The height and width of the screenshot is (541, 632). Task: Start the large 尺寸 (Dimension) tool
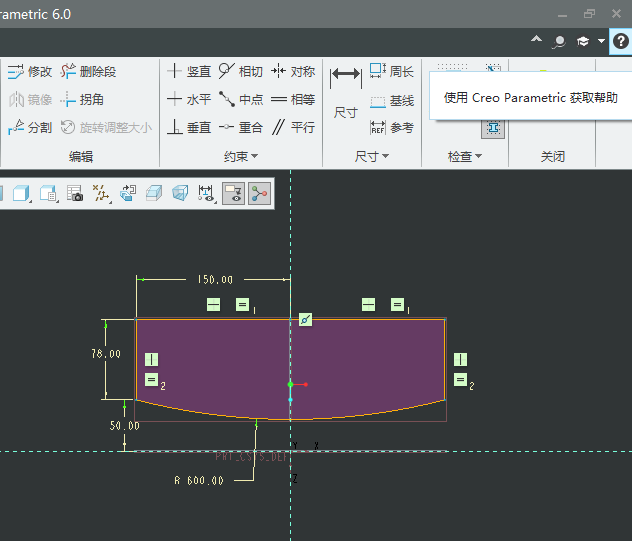(346, 93)
